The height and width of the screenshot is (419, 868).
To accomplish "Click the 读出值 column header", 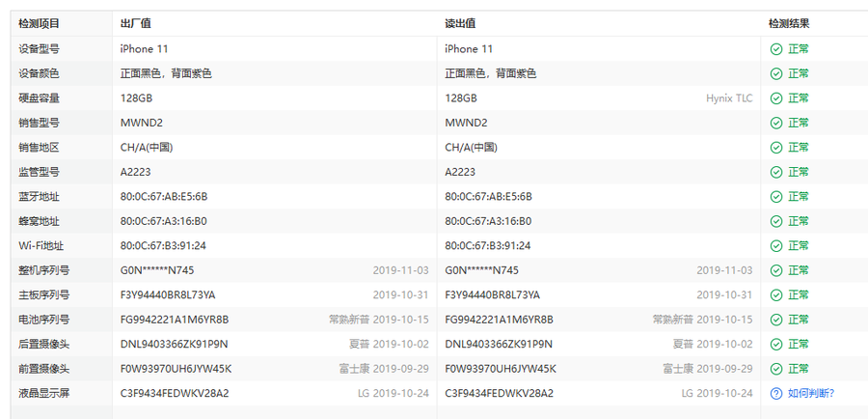I will coord(460,24).
